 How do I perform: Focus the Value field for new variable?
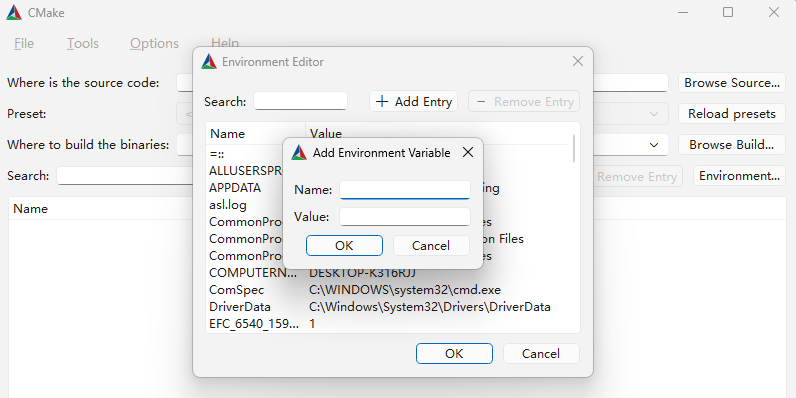tap(405, 217)
